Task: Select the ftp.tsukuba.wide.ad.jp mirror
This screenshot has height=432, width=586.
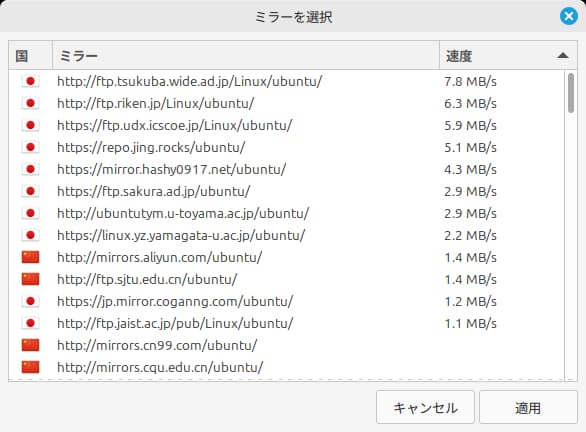Action: coord(286,81)
